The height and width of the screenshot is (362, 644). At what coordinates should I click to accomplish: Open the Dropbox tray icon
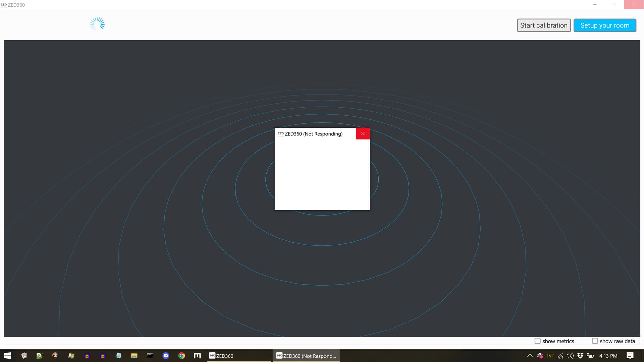click(x=580, y=356)
